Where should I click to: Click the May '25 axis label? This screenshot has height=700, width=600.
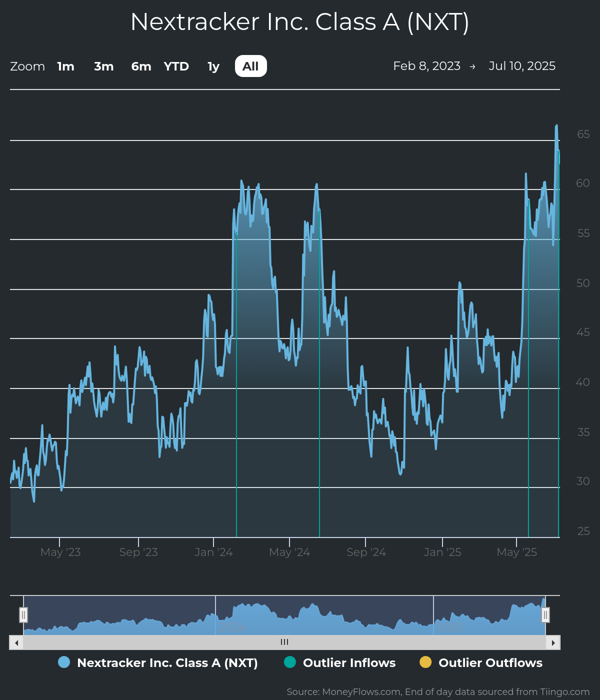click(x=516, y=552)
